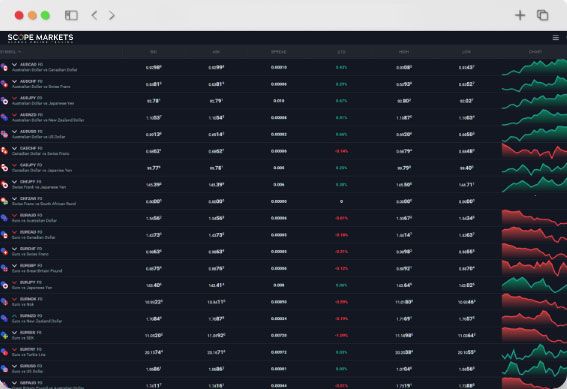Open the hamburger menu icon

point(555,38)
